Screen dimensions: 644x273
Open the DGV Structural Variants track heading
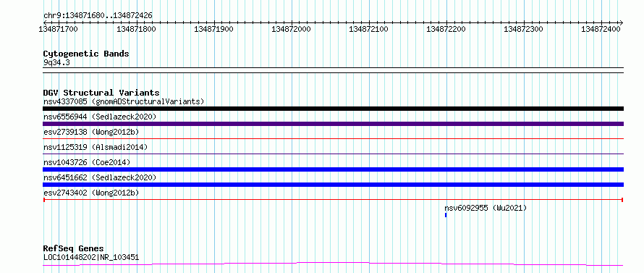pyautogui.click(x=101, y=93)
